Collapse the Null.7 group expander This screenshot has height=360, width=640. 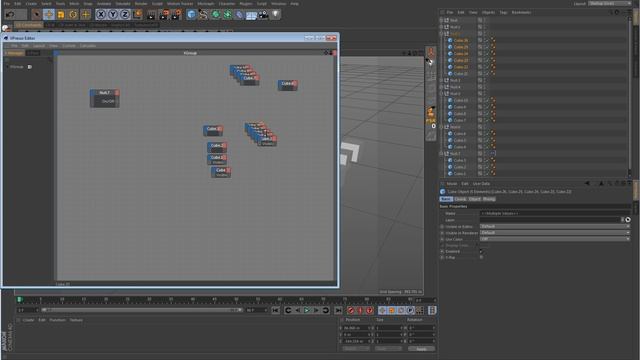(x=441, y=153)
